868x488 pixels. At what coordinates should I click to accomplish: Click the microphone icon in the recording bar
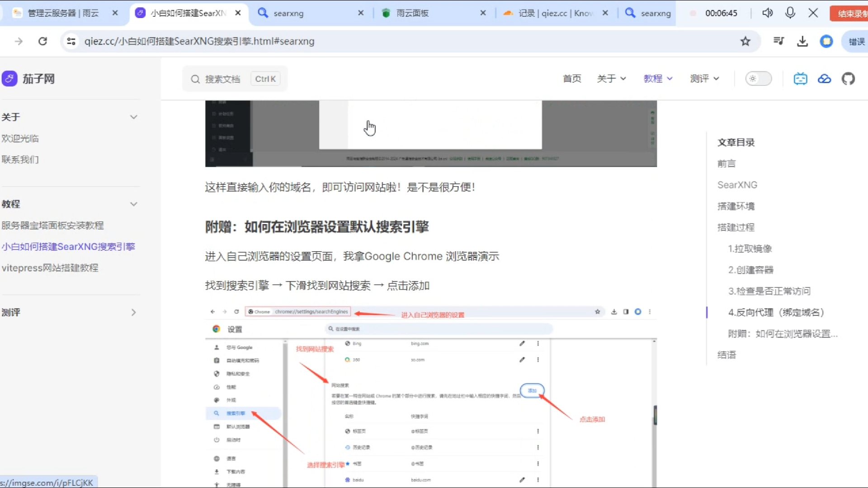tap(790, 13)
